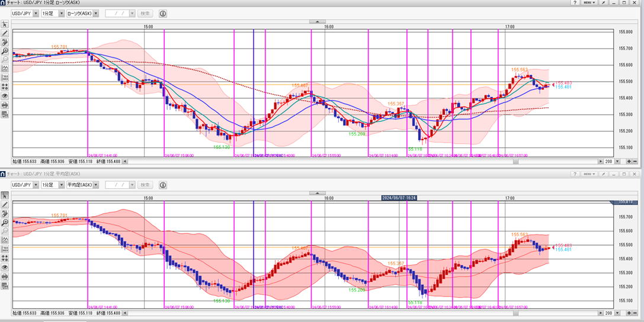Screen dimensions: 644x322
Task: Click the 検索 search button in top chart
Action: coord(145,13)
